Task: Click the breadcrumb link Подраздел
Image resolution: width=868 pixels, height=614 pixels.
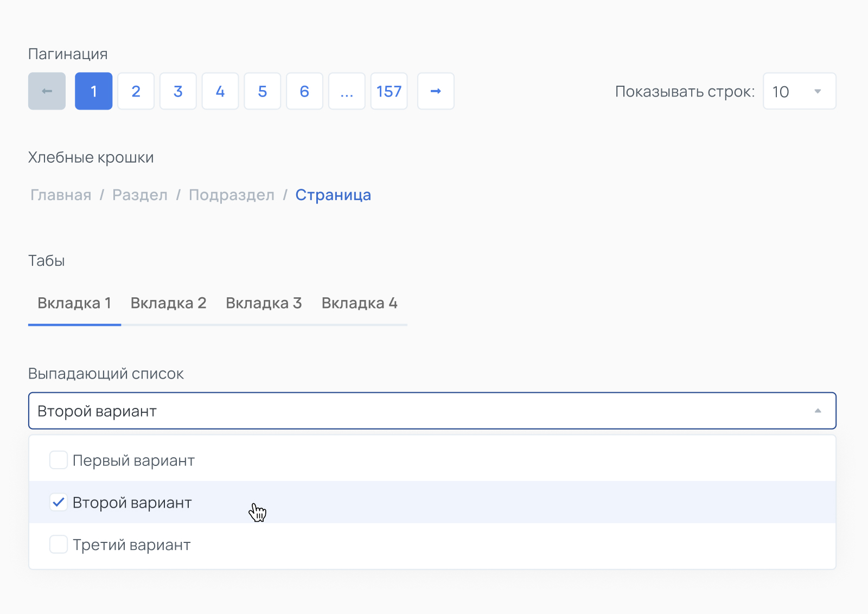Action: (232, 195)
